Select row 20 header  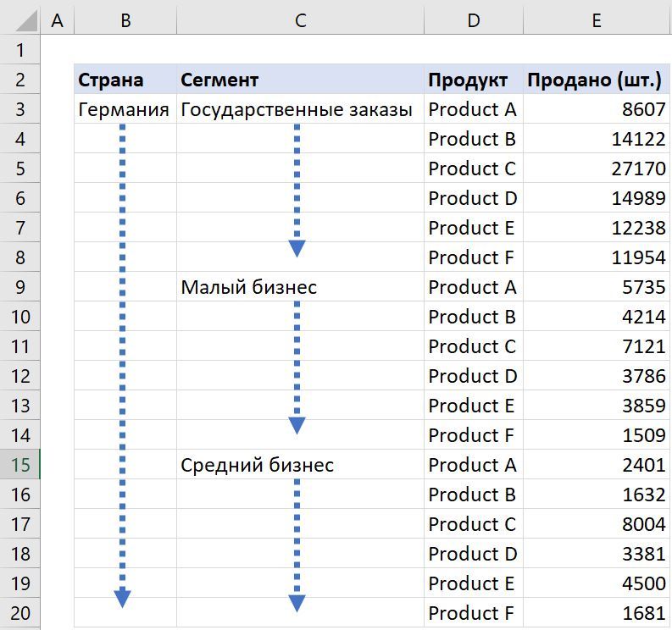[20, 613]
